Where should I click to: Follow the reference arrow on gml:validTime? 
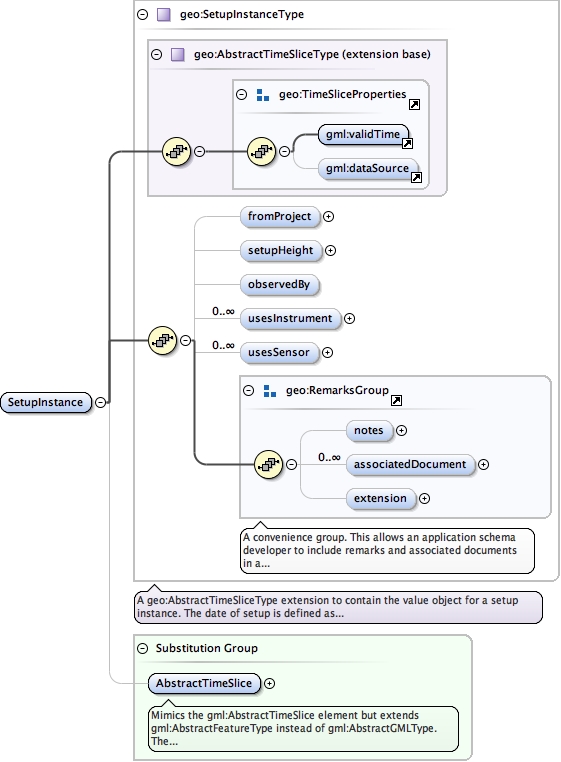407,143
